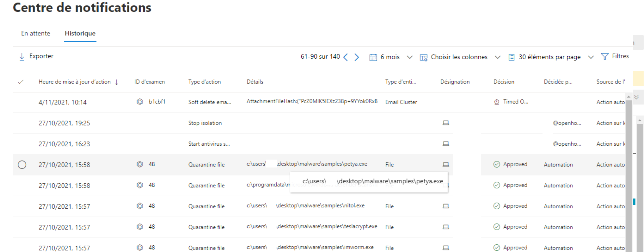The width and height of the screenshot is (644, 252).
Task: Click Approved check icon in programdata row
Action: coord(496,185)
